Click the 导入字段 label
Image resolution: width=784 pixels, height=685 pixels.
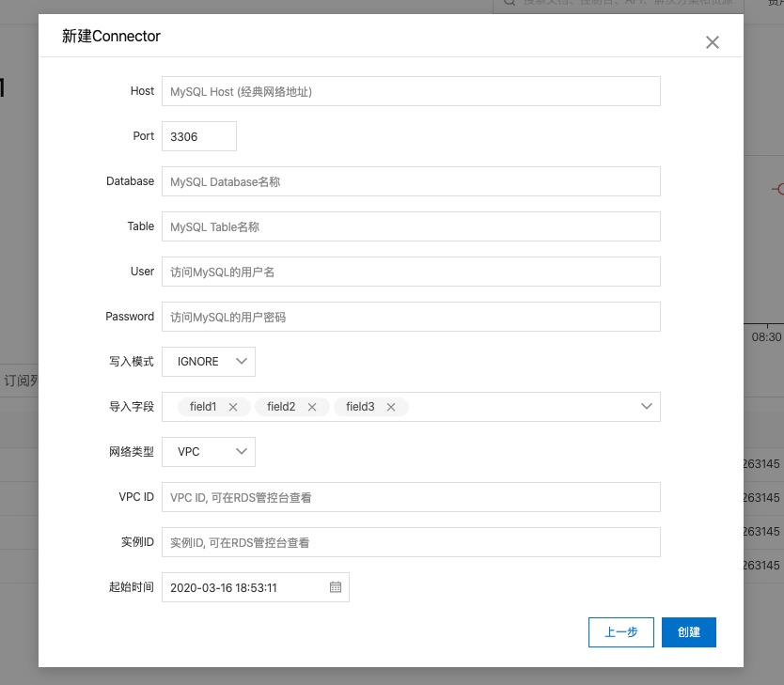coord(132,407)
